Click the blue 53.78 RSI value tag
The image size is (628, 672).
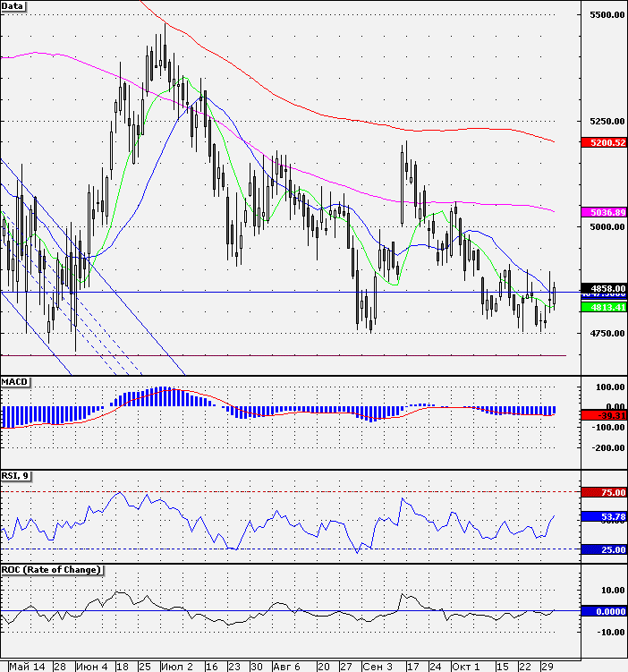(x=602, y=516)
